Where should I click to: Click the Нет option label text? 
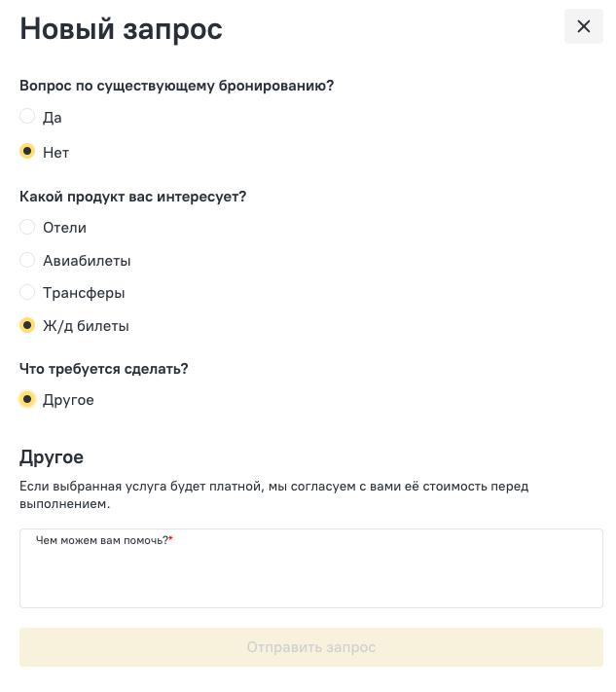[x=56, y=153]
